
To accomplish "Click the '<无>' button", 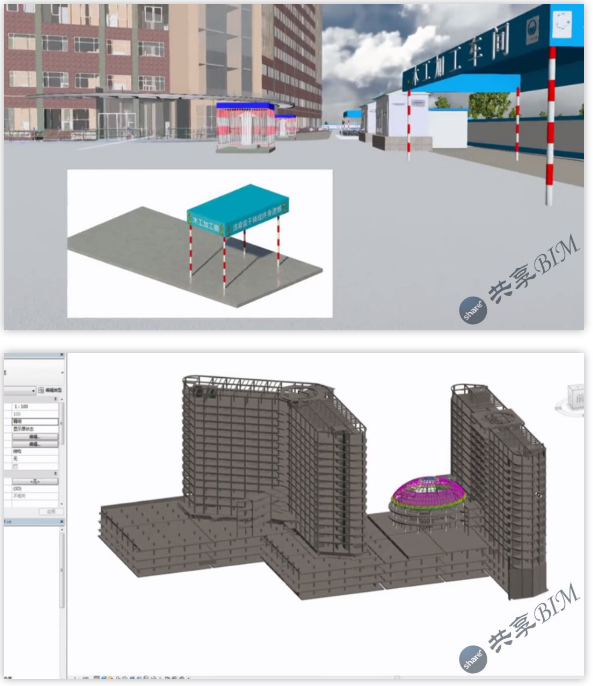I will point(35,481).
